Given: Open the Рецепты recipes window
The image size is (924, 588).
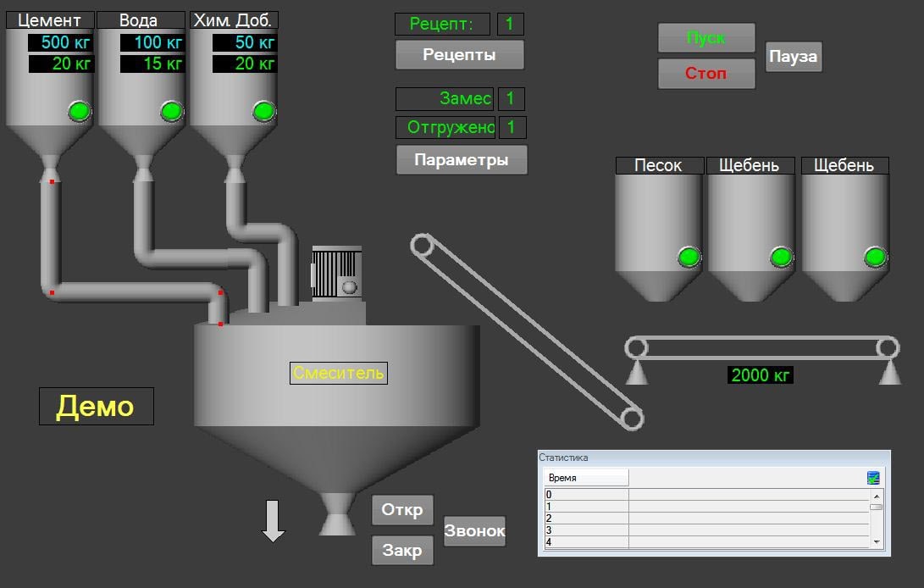Looking at the screenshot, I should (459, 55).
